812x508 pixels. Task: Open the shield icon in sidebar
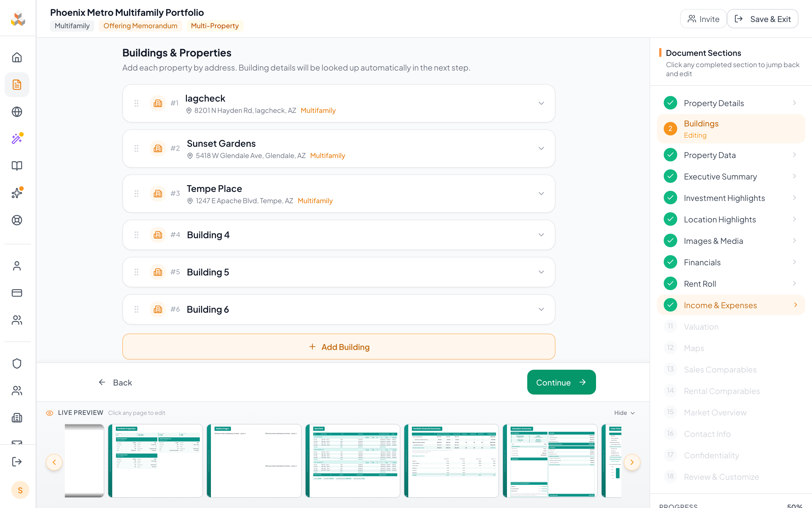[x=17, y=364]
